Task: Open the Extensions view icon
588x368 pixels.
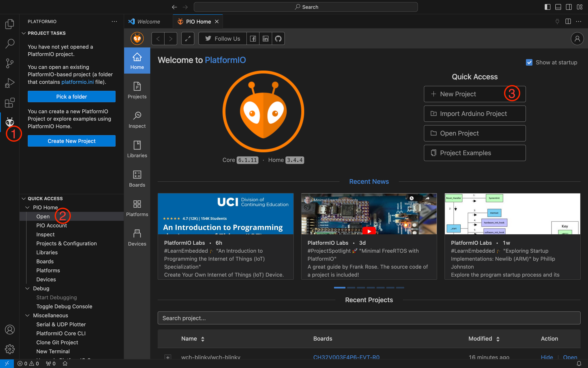Action: [x=10, y=103]
